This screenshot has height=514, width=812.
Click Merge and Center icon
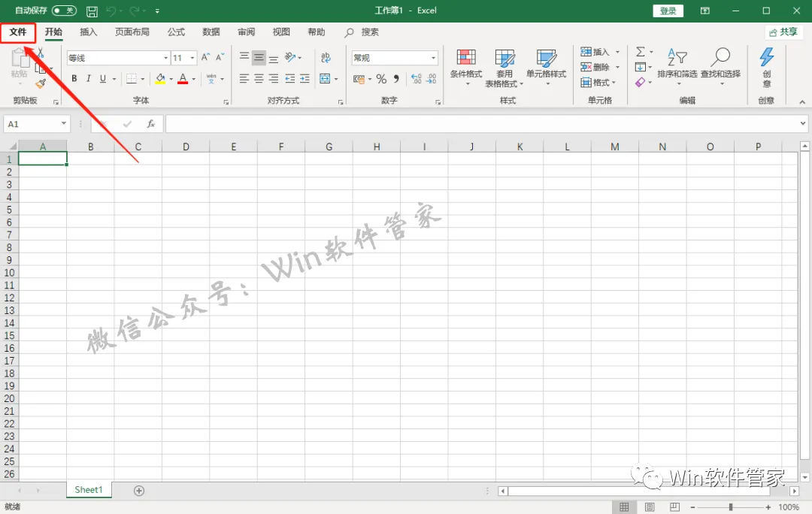point(325,79)
